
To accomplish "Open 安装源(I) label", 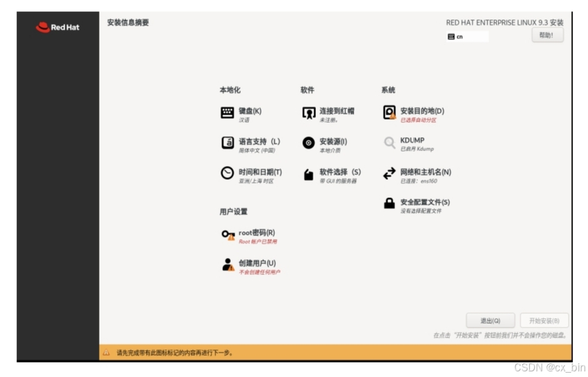I will coord(333,142).
